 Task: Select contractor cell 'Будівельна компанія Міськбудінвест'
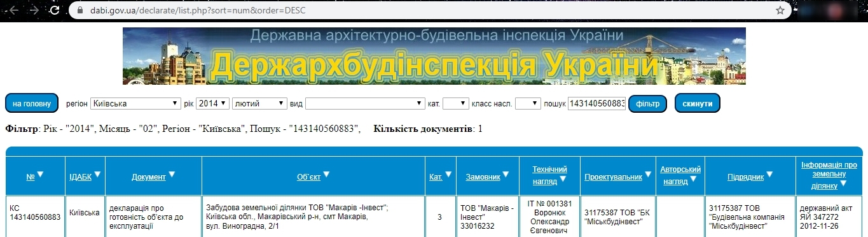(x=750, y=217)
